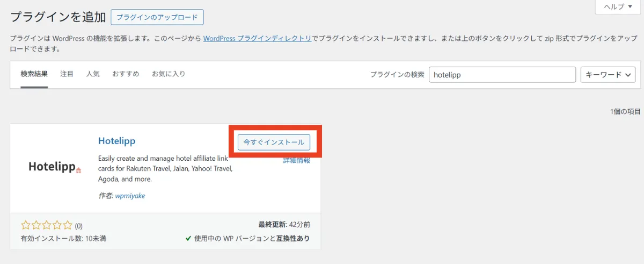Click the プラグインのアップロード button
This screenshot has height=264, width=644.
pyautogui.click(x=157, y=17)
